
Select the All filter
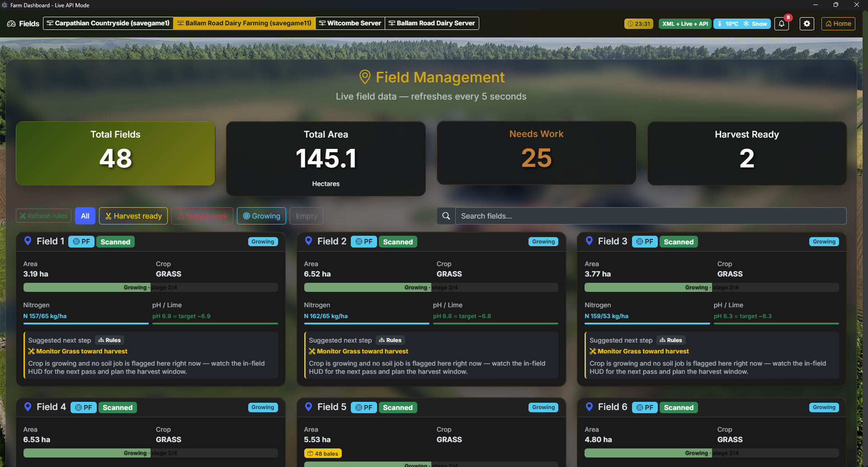pyautogui.click(x=85, y=216)
